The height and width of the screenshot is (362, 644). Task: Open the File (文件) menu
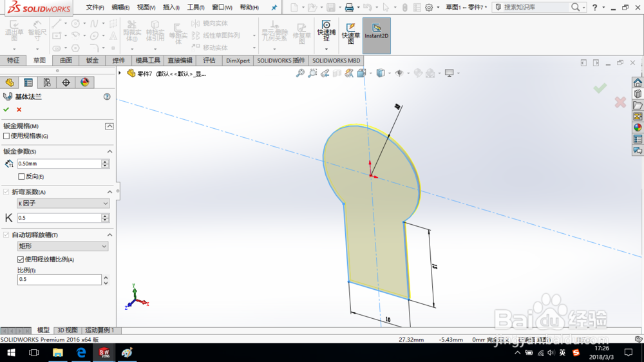95,7
